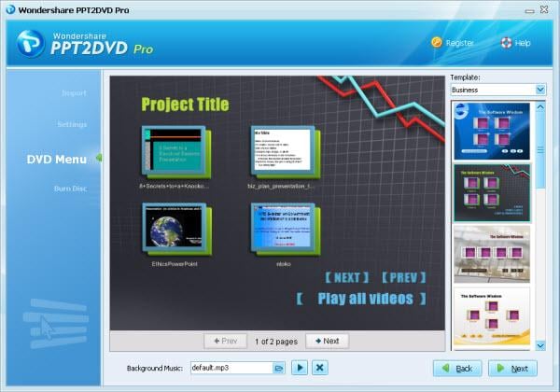Click the Register link

(x=459, y=43)
